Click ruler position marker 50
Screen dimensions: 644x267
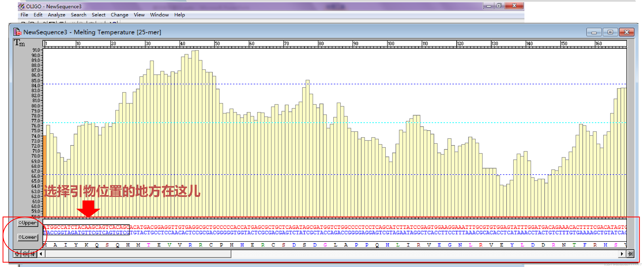(217, 43)
